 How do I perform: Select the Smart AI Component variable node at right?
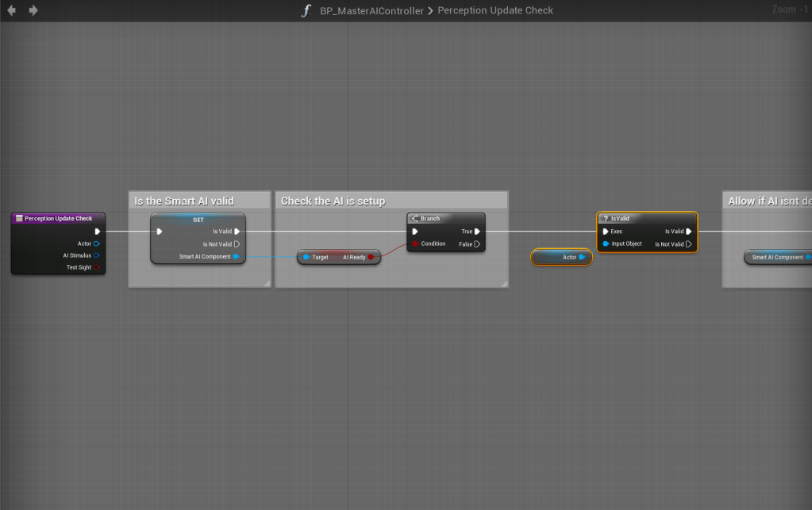click(779, 257)
